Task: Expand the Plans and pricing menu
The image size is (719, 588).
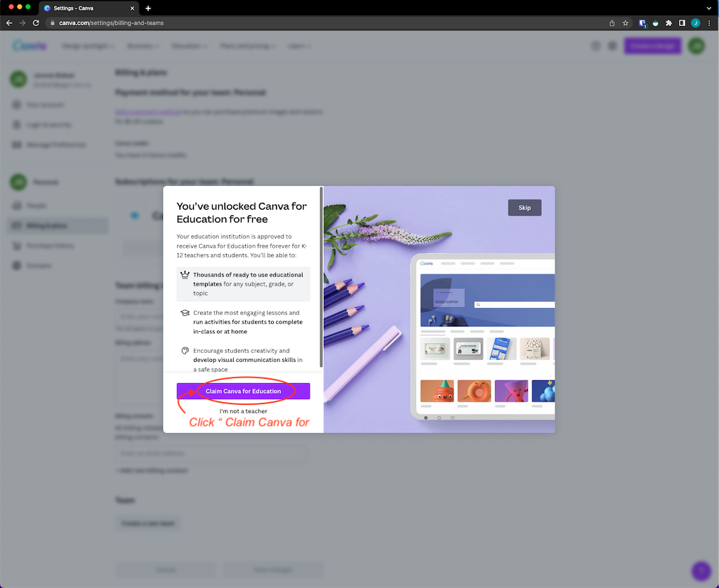Action: [248, 46]
